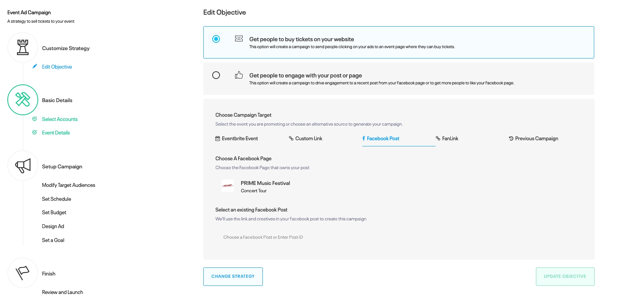This screenshot has height=304, width=644.
Task: Click the Basic Details tools icon
Action: tap(23, 100)
